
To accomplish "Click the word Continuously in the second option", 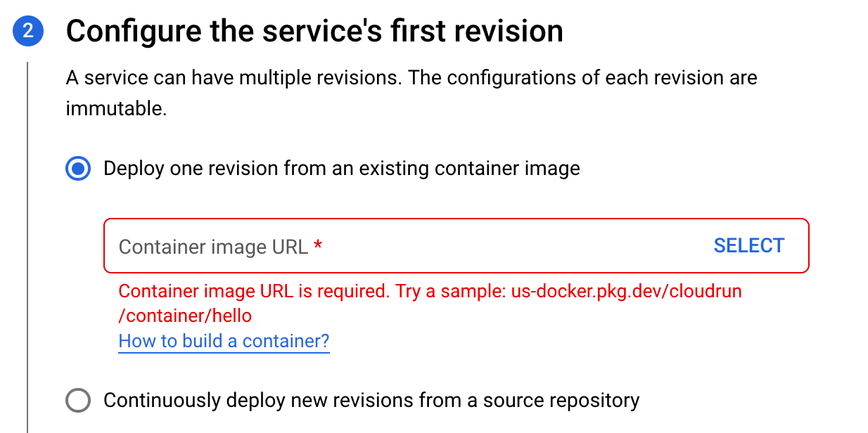I will [162, 401].
